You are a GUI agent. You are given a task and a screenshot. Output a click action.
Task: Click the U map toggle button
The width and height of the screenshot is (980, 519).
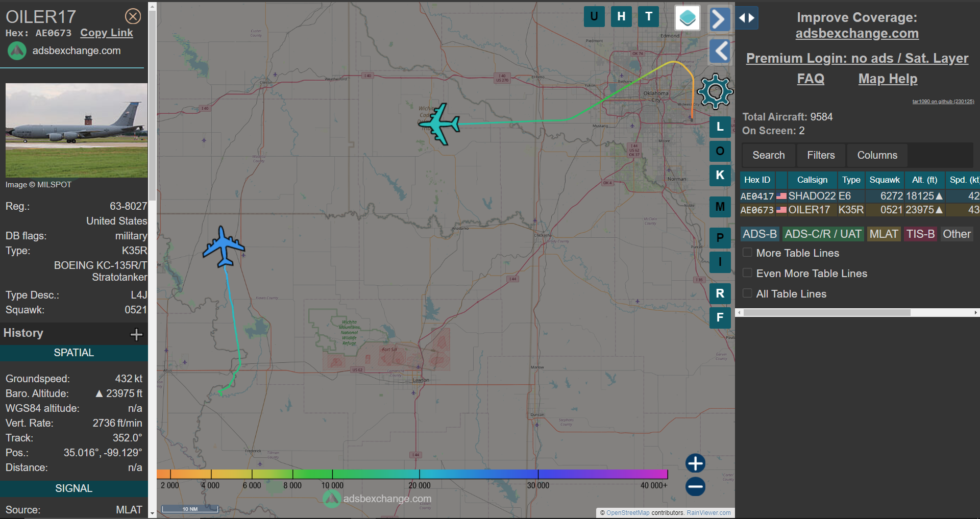tap(594, 16)
